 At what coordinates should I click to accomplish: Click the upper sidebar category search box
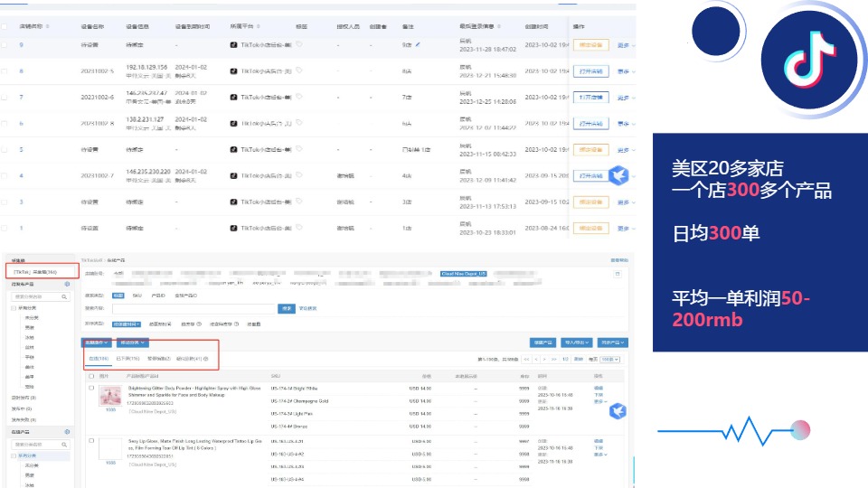point(41,297)
